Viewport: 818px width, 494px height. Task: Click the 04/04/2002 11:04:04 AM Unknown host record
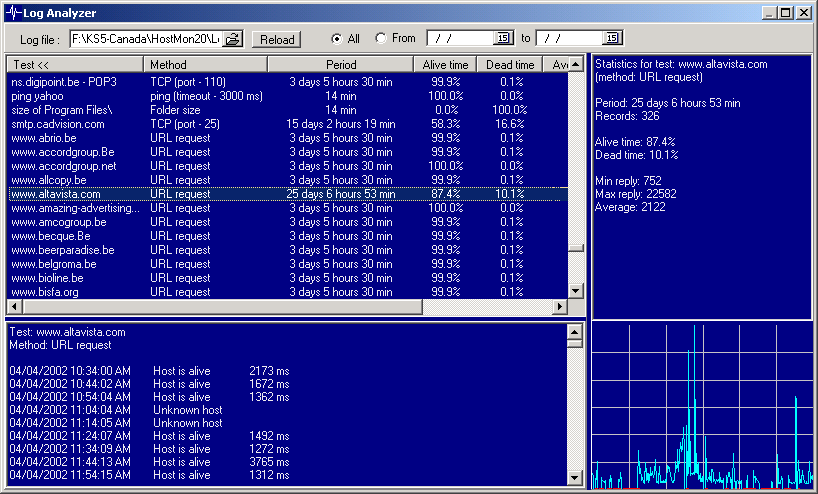[116, 410]
